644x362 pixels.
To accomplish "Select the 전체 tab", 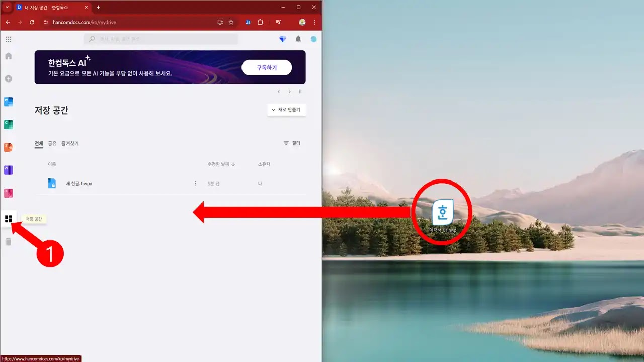I will 39,143.
